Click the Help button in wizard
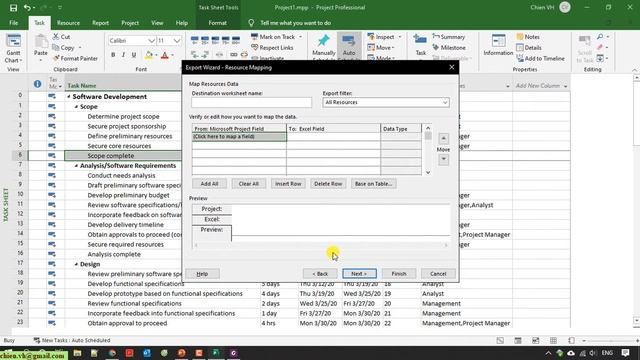Screen dimensions: 640x360 point(202,273)
